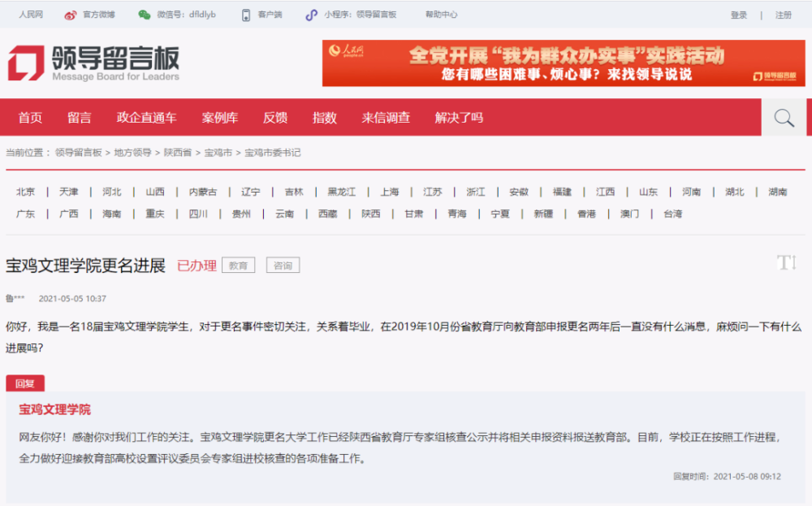Click the mobile client phone icon
This screenshot has height=506, width=812.
tap(246, 15)
